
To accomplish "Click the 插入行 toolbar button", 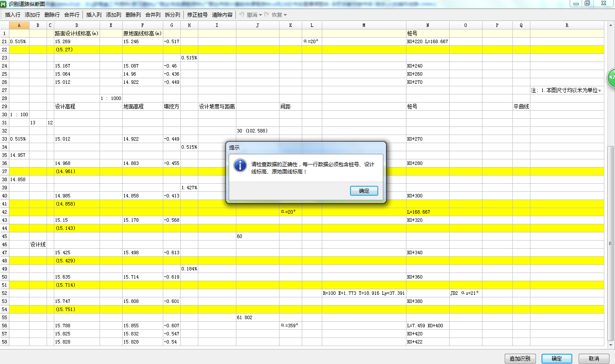I will click(13, 15).
